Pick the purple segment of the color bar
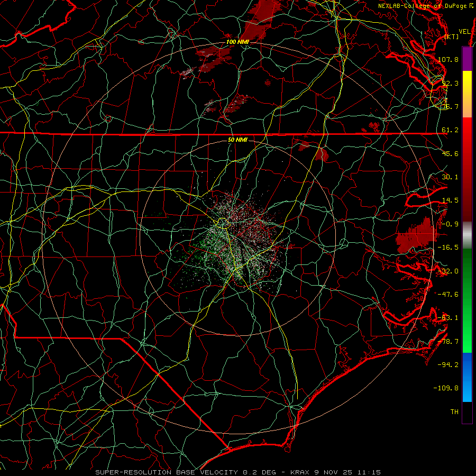The height and width of the screenshot is (476, 476). pos(467,59)
